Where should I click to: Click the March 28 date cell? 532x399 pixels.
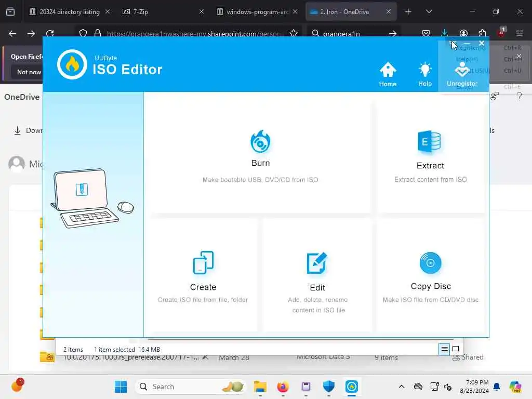click(234, 357)
